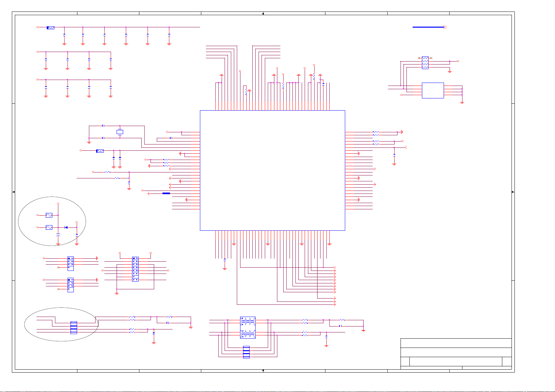Screen dimensions: 555x392
Task: Select the title block at bottom right
Action: 456,354
